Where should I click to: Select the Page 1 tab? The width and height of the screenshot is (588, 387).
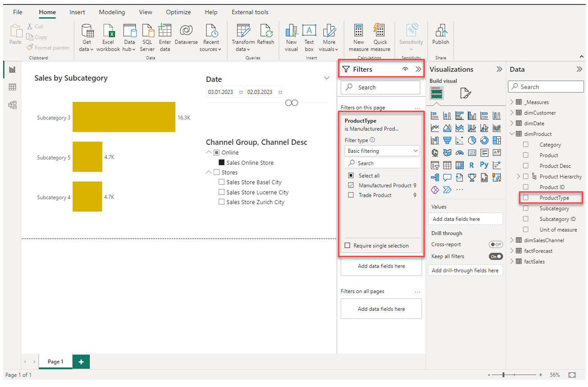56,362
